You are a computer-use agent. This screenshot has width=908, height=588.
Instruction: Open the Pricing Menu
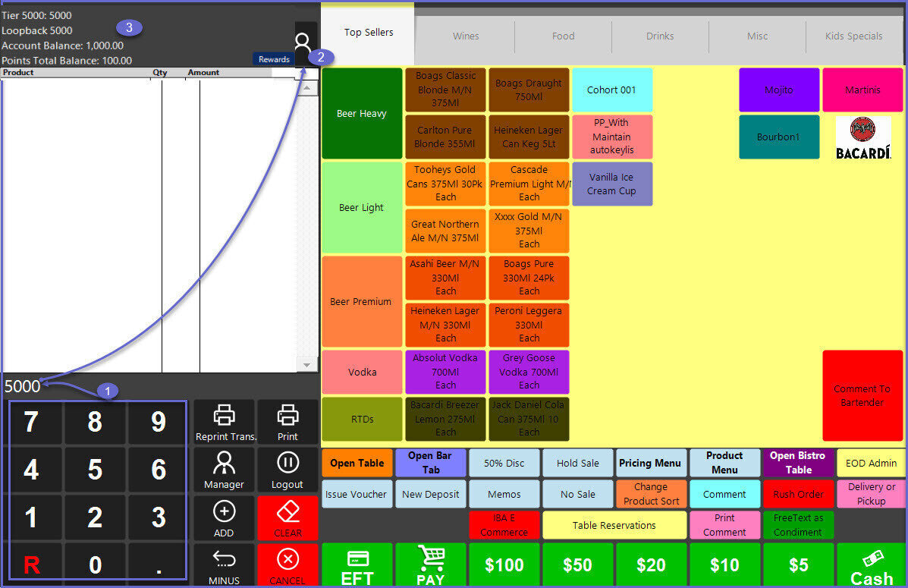650,463
